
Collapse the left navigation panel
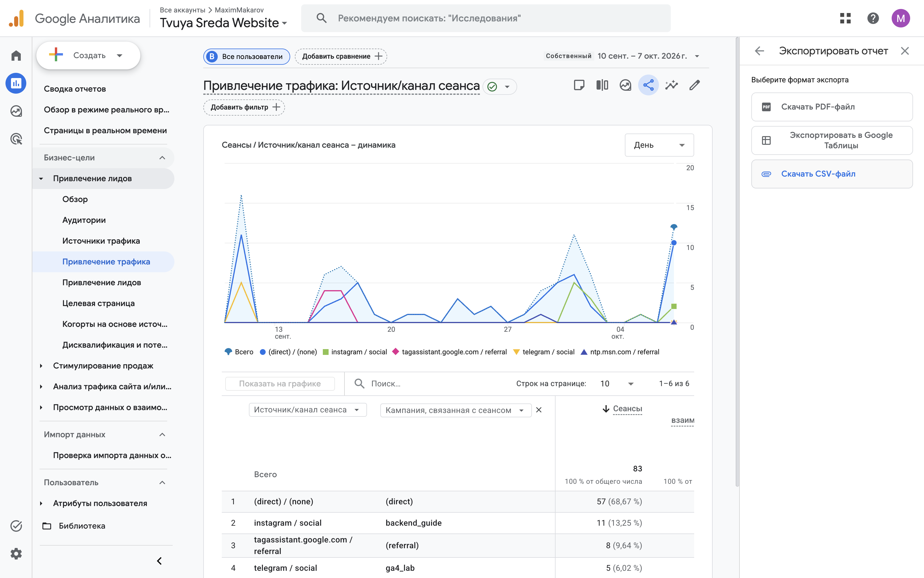pyautogui.click(x=160, y=561)
